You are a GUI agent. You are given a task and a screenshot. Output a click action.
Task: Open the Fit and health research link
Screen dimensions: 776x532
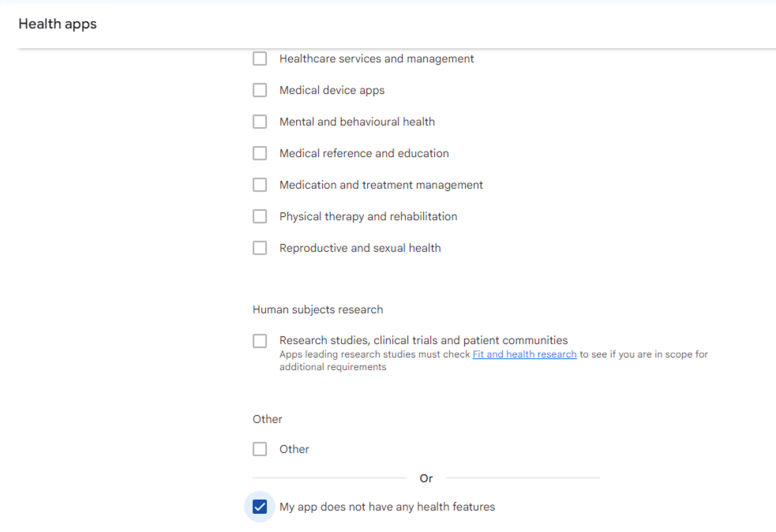(x=524, y=354)
